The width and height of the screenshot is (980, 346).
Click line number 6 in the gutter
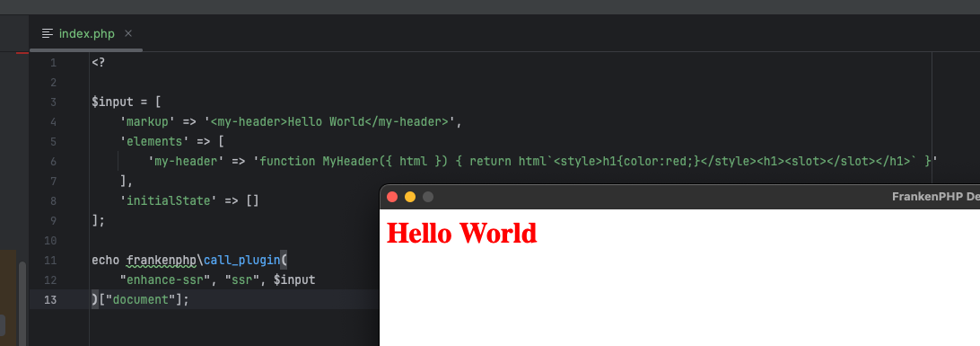click(x=53, y=162)
